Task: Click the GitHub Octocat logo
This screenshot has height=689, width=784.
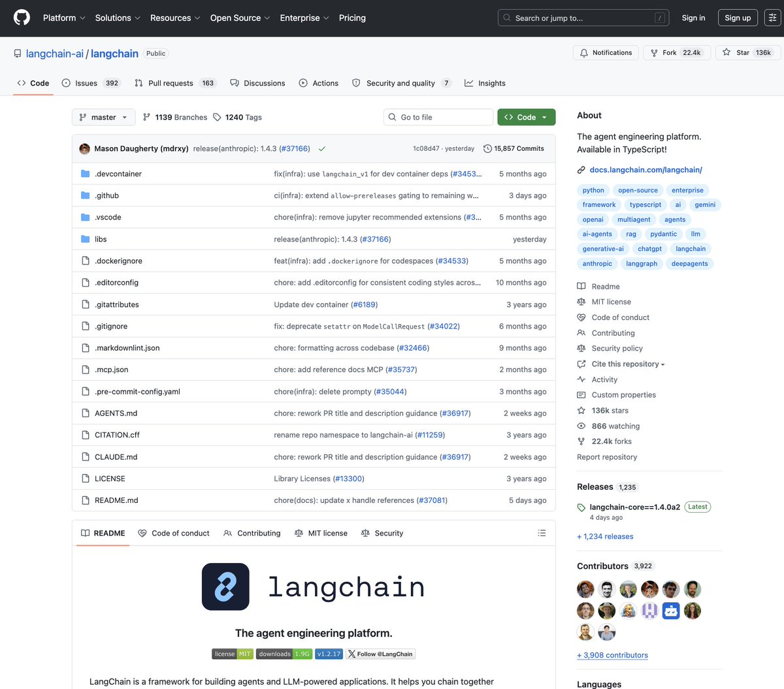Action: 22,18
